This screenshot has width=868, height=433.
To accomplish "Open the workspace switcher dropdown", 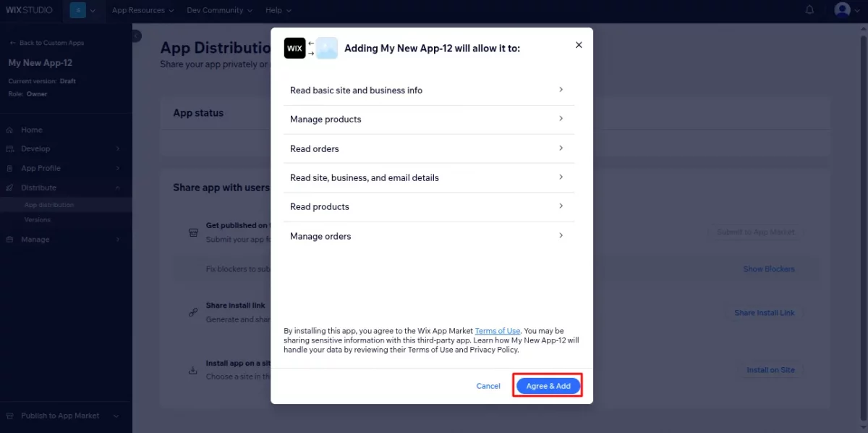I will 82,10.
